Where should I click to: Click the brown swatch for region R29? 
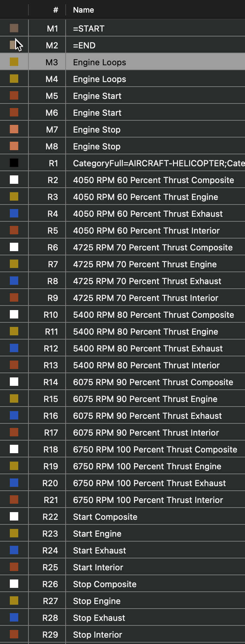[14, 635]
